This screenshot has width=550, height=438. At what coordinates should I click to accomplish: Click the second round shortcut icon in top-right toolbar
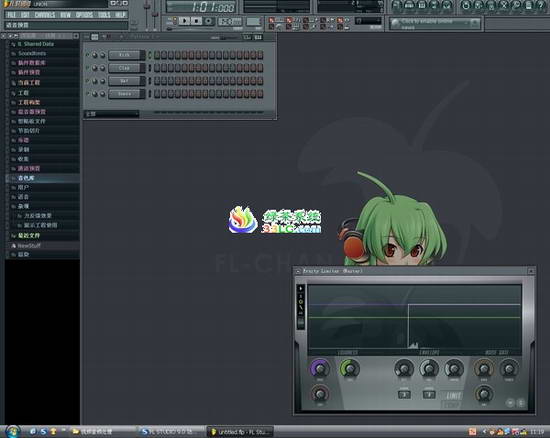pos(409,5)
